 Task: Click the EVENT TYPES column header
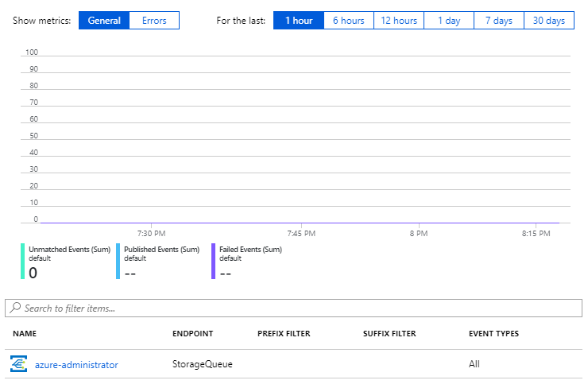[493, 334]
